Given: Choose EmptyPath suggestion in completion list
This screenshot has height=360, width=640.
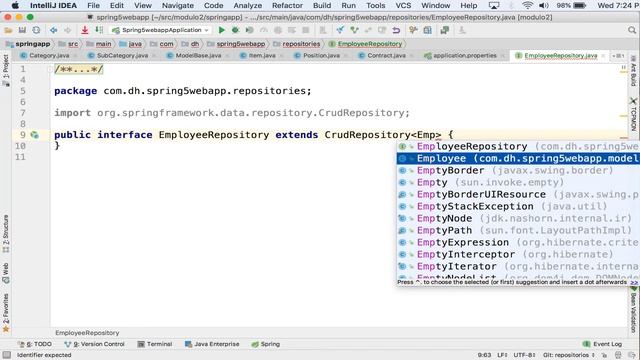Looking at the screenshot, I should pos(518,231).
